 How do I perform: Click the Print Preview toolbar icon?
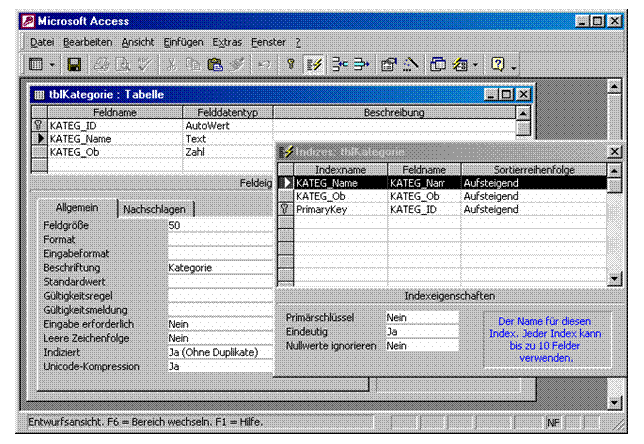click(123, 64)
